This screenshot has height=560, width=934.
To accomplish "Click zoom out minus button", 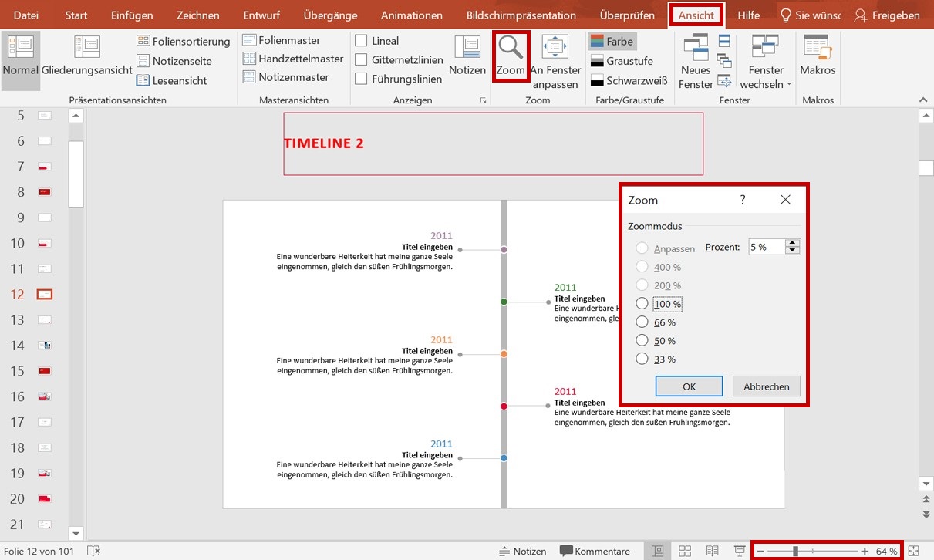I will [760, 551].
